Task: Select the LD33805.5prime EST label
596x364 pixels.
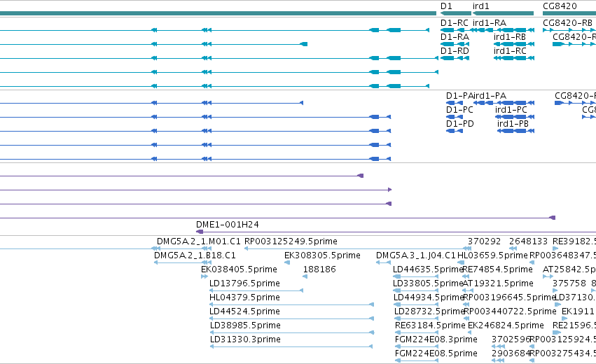Action: tap(428, 283)
